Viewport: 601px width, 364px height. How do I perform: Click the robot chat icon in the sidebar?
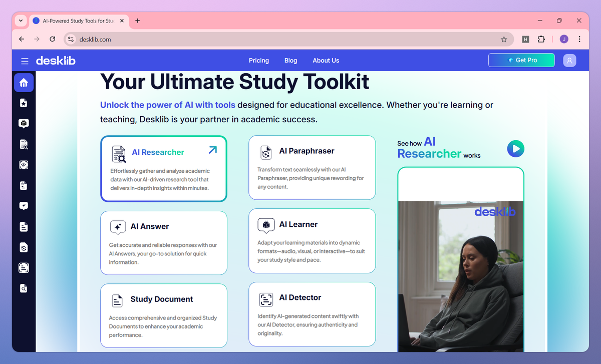(24, 123)
